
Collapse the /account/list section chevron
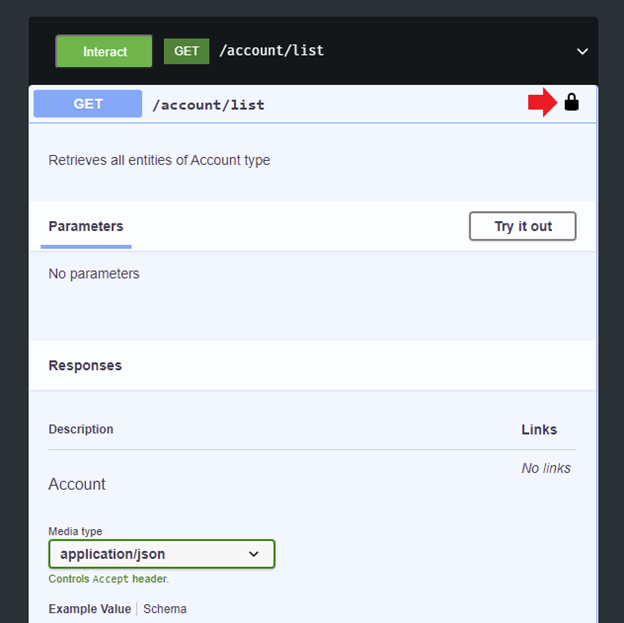pos(582,51)
